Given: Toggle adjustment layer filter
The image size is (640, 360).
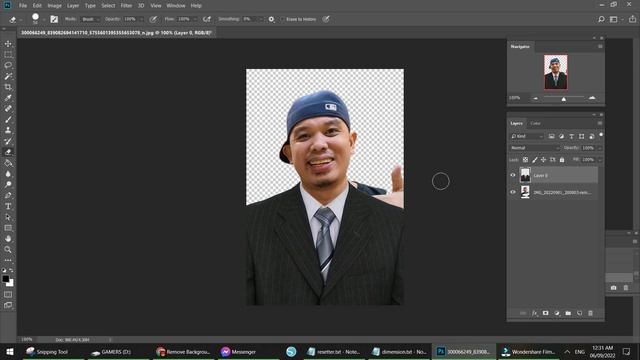Looking at the screenshot, I should pyautogui.click(x=561, y=136).
